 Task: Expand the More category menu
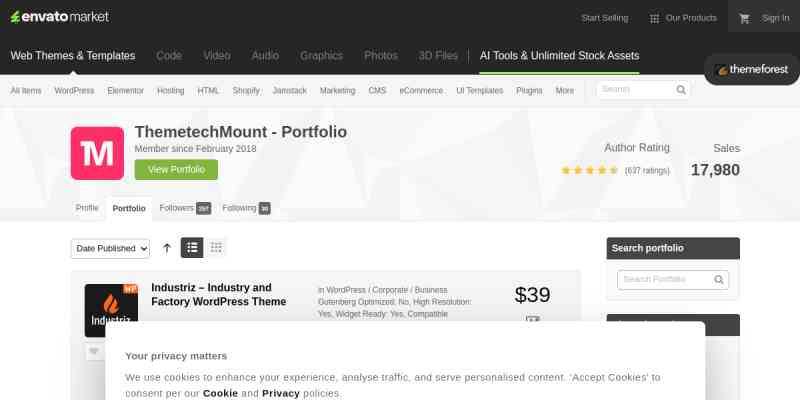[565, 90]
